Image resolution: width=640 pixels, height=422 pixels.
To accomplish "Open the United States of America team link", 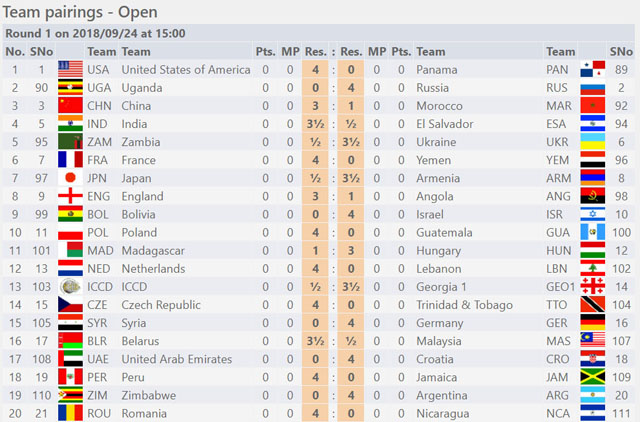I will coord(186,70).
